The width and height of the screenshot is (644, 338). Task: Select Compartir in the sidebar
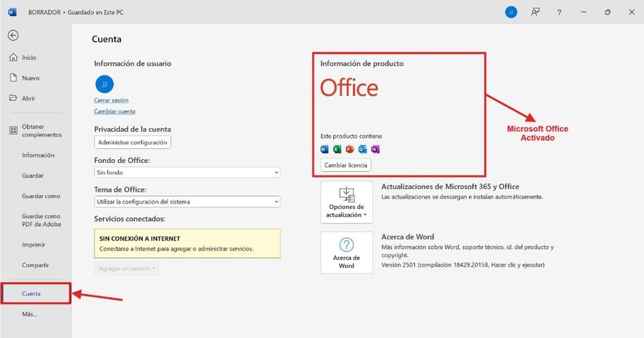click(x=35, y=265)
